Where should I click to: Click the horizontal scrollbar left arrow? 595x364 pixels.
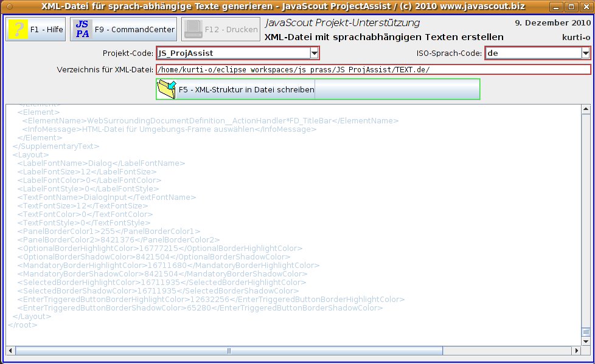coord(11,351)
